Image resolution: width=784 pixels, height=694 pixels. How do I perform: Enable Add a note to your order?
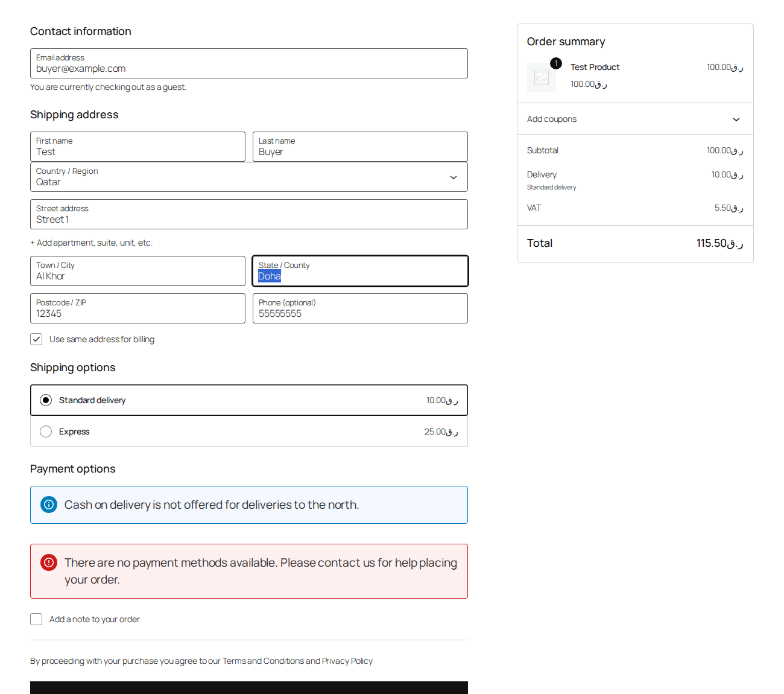pyautogui.click(x=36, y=619)
